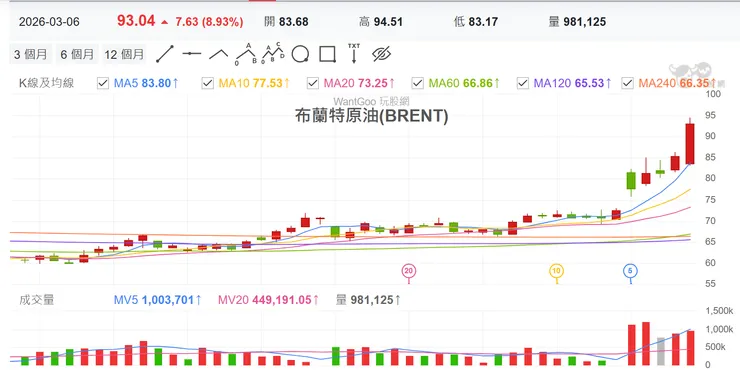Click the MA60 66.86 value label
This screenshot has width=740, height=370.
(x=464, y=84)
